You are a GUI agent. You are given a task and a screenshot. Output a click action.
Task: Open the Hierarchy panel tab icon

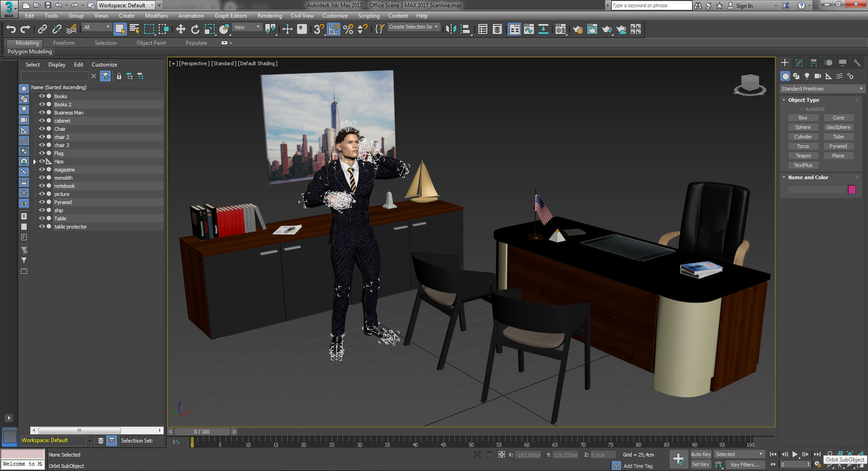pos(814,63)
